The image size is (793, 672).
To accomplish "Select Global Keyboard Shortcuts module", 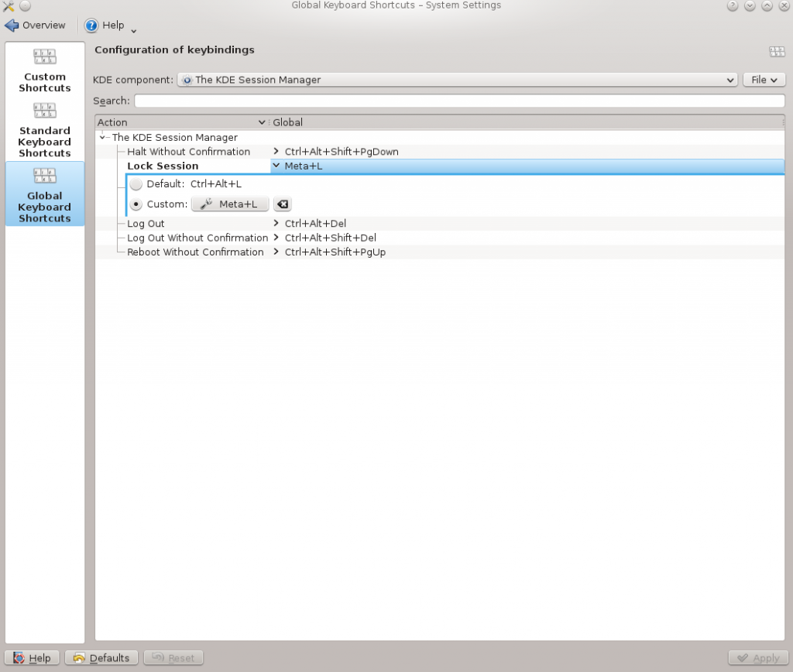I will (x=44, y=194).
